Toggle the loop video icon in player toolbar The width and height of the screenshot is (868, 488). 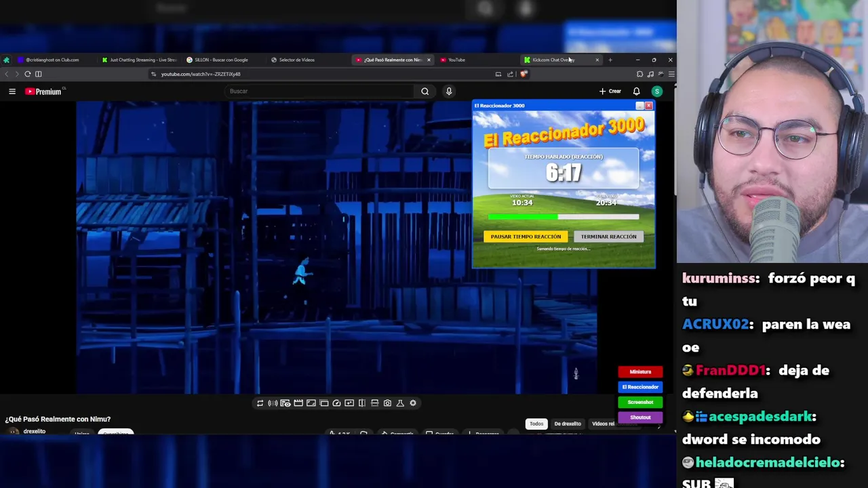pos(260,403)
